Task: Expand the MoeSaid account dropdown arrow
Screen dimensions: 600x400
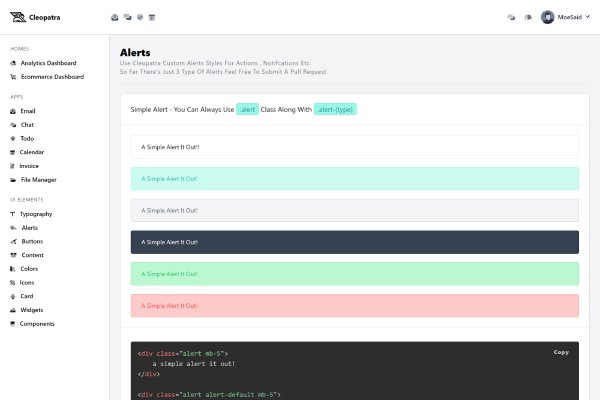Action: tap(588, 16)
